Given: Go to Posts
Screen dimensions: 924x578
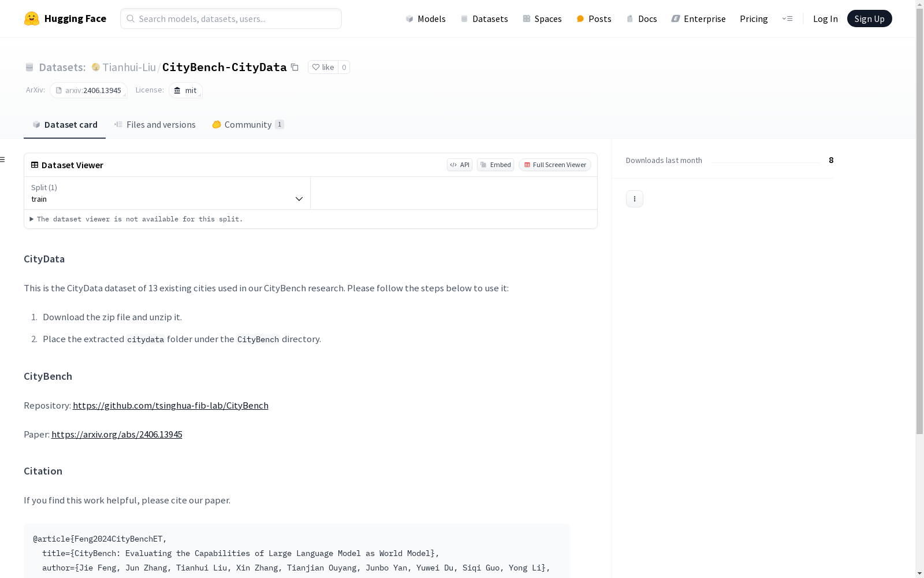Looking at the screenshot, I should tap(594, 18).
